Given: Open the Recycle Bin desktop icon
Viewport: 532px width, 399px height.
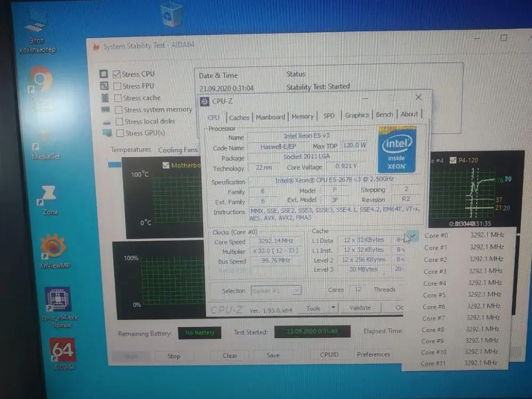Looking at the screenshot, I should tap(171, 14).
